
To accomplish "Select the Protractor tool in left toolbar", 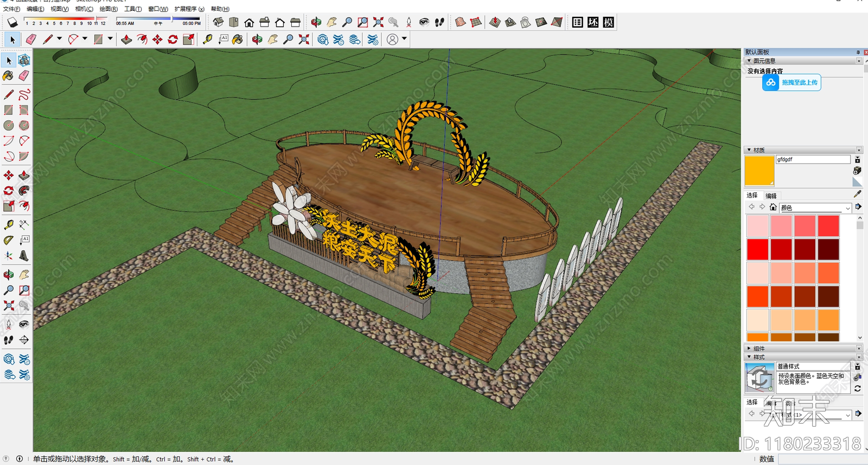I will (x=9, y=240).
